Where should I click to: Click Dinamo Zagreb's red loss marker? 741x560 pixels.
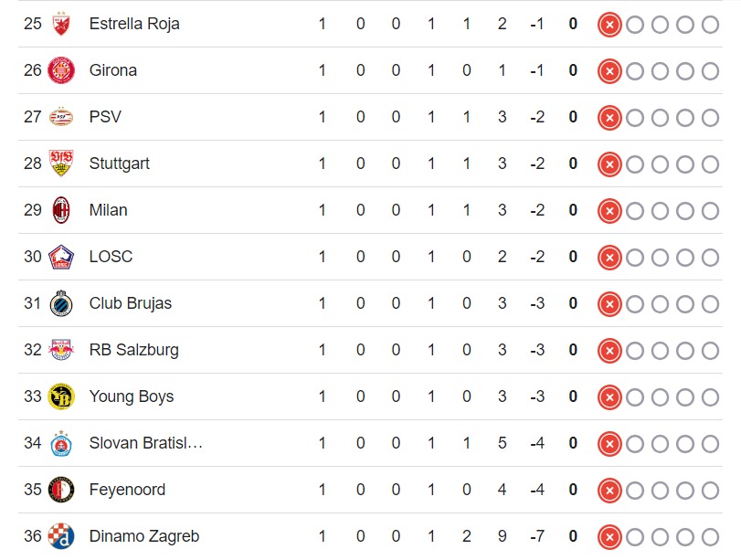click(609, 536)
